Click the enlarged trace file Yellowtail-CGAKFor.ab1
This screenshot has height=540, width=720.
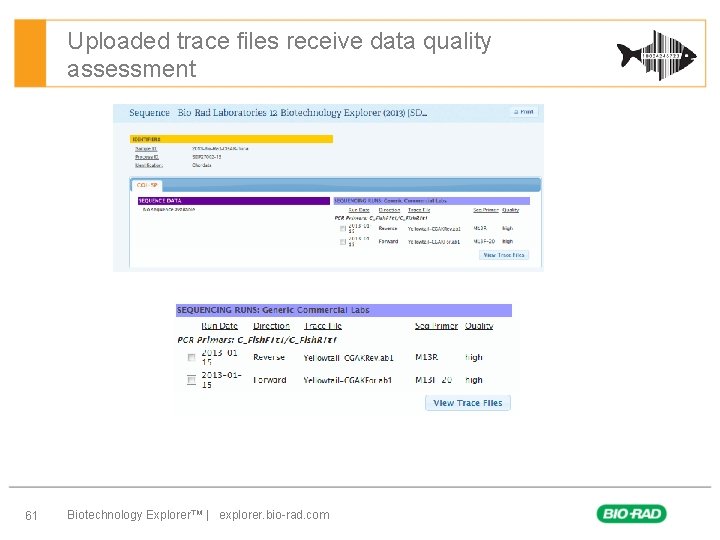pos(348,380)
